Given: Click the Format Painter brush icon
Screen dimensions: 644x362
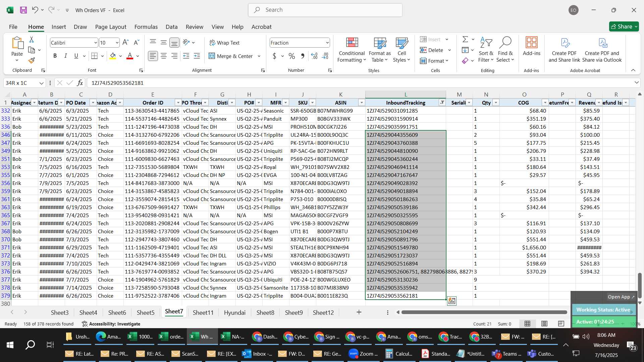Looking at the screenshot, I should coord(32,60).
